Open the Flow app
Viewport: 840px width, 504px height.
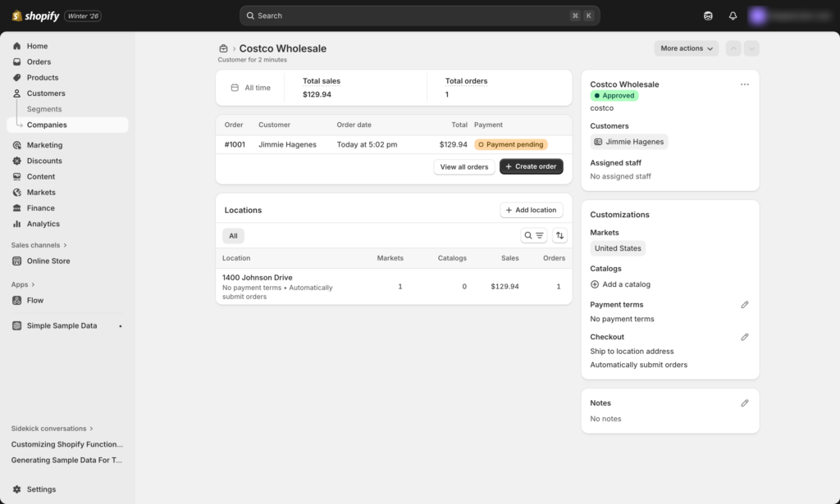67,301
